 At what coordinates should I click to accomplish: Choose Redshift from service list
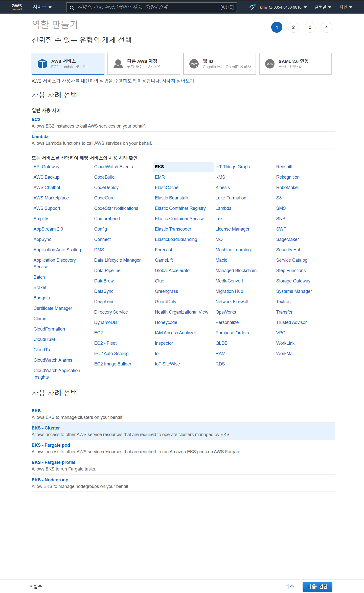point(284,167)
